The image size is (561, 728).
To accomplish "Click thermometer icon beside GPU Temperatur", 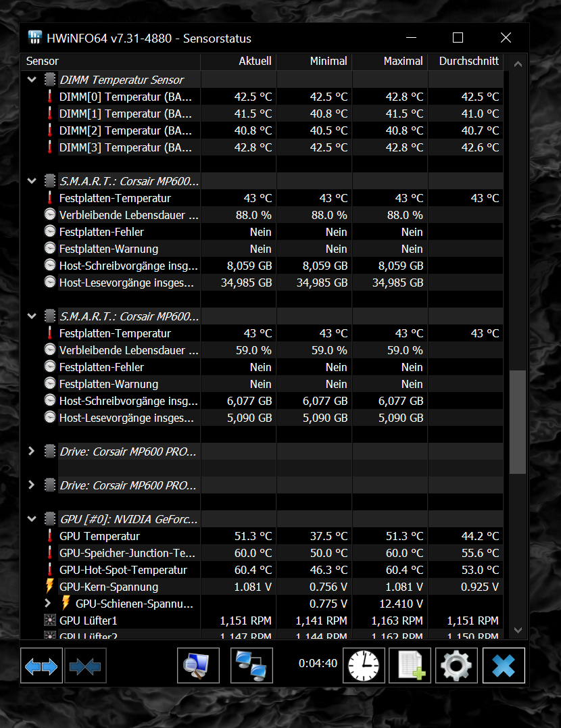I will point(50,536).
